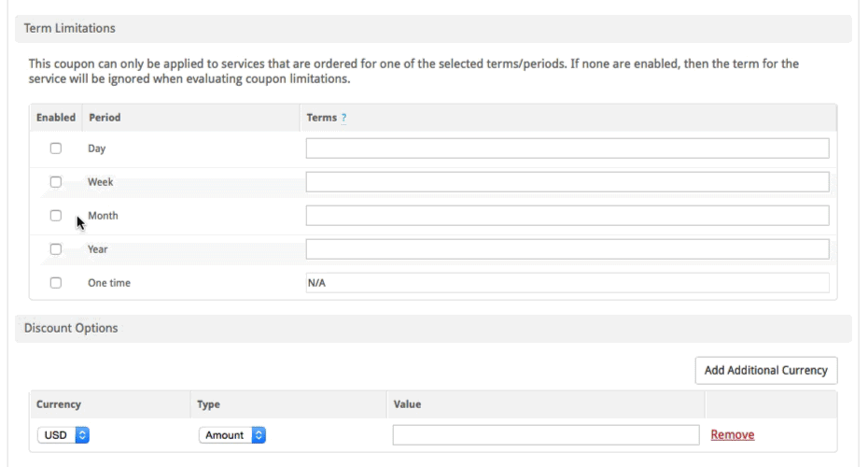The width and height of the screenshot is (868, 467).
Task: Open the USD currency dropdown
Action: click(x=63, y=435)
